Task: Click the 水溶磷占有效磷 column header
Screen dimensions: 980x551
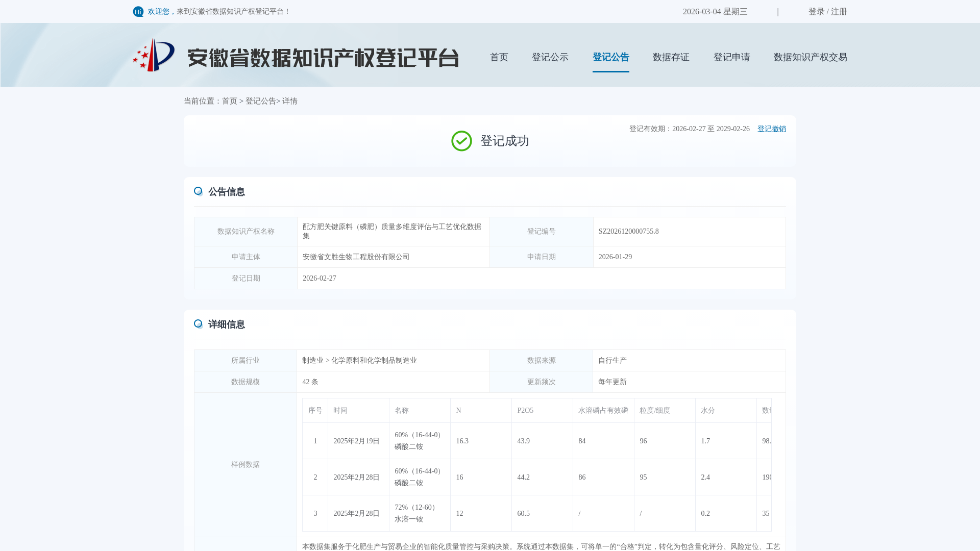Action: click(603, 411)
